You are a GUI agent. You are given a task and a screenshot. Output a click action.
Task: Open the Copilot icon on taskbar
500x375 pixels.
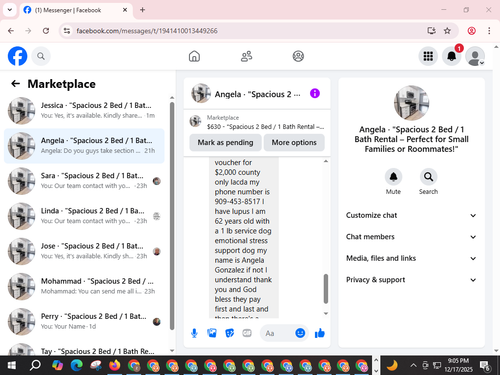pyautogui.click(x=57, y=365)
